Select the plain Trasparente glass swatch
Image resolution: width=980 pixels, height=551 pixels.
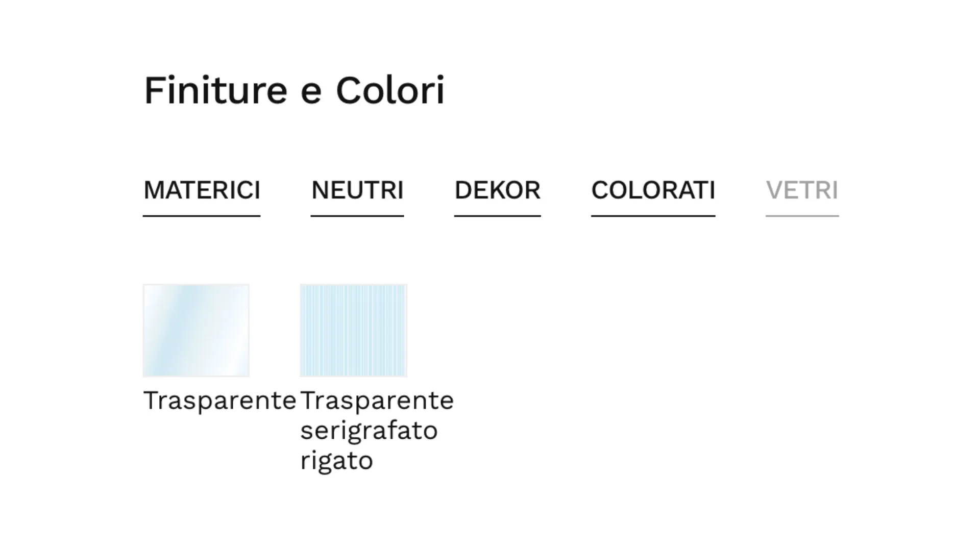pos(196,330)
